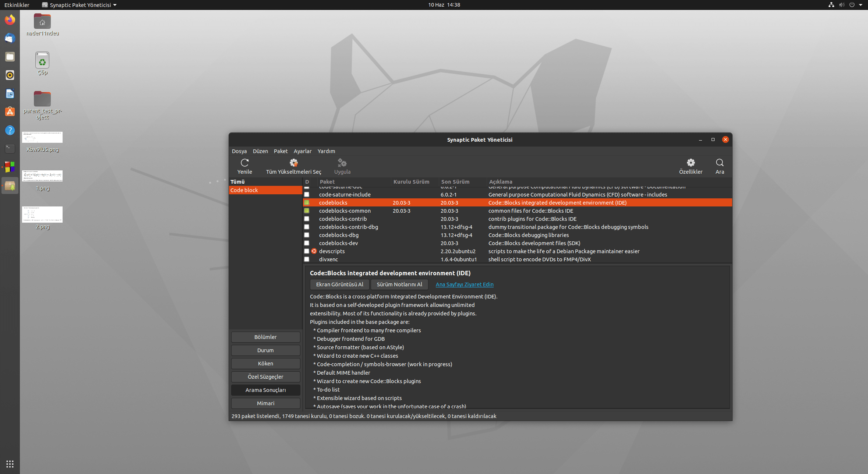Click the Köken filter button

pyautogui.click(x=265, y=364)
